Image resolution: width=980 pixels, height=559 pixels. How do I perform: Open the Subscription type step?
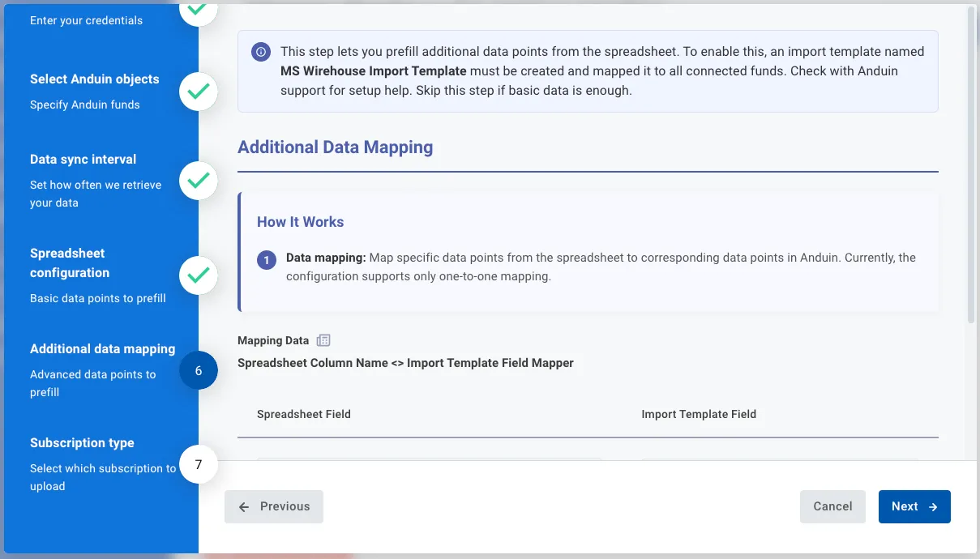click(x=82, y=443)
